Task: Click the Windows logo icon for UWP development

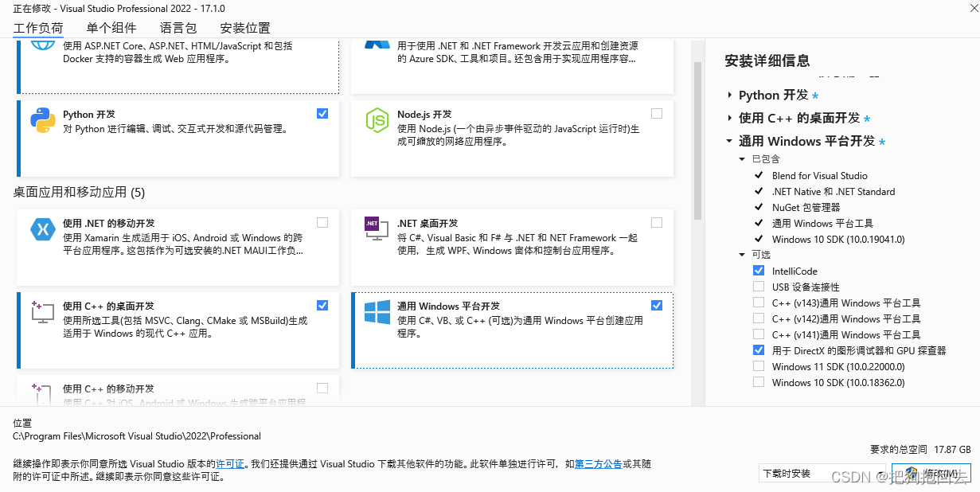Action: point(377,312)
